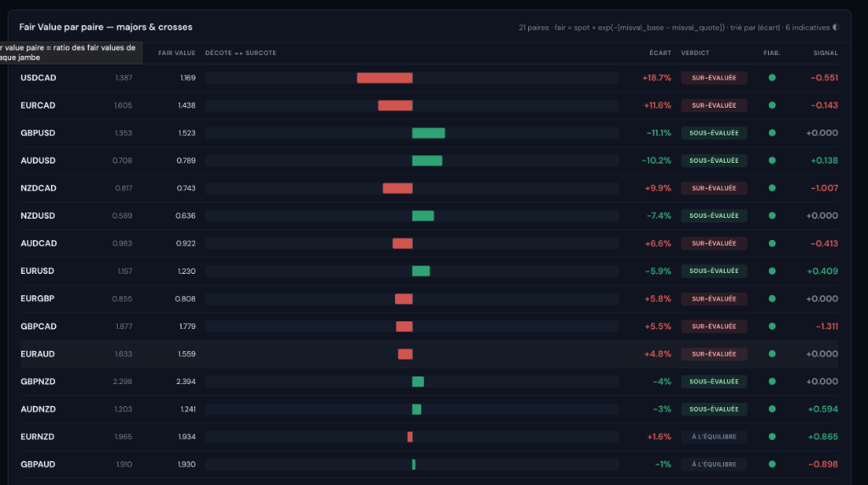Click the green reliability dot in AUDUSD row
The width and height of the screenshot is (868, 485).
pos(771,160)
